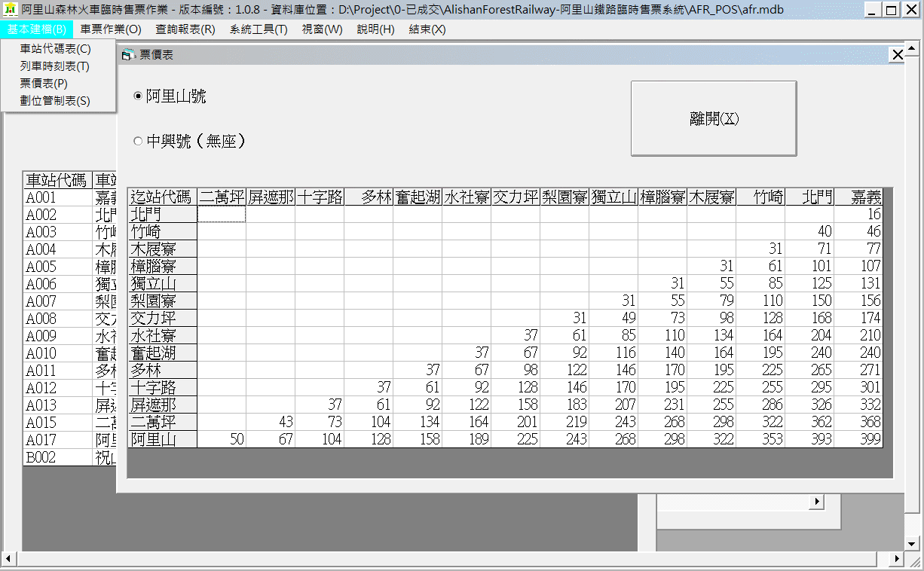
Task: Click the 離開(X) button
Action: (x=714, y=118)
